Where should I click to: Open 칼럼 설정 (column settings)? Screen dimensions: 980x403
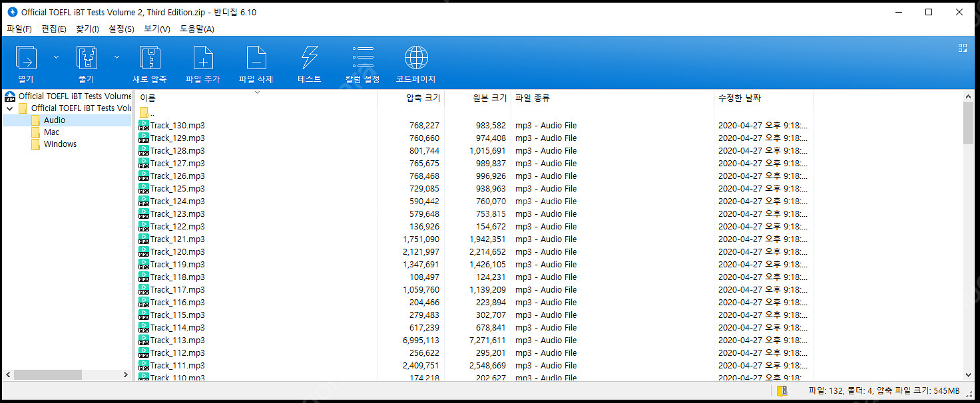point(363,58)
